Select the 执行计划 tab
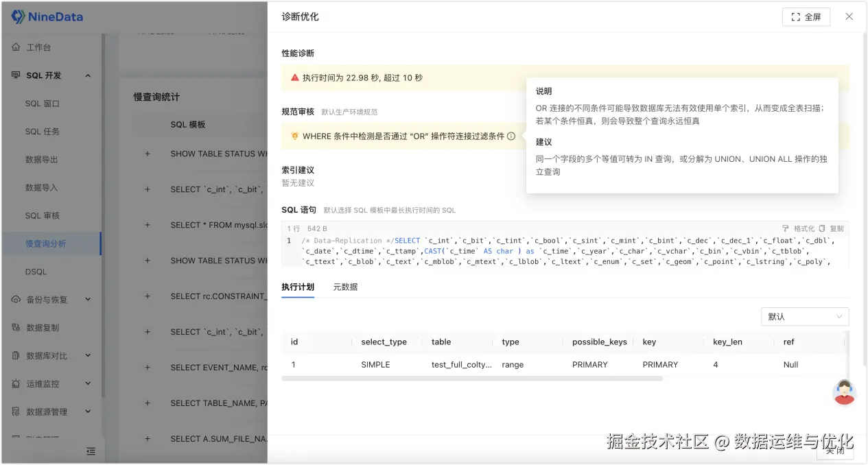This screenshot has height=465, width=868. [x=298, y=287]
